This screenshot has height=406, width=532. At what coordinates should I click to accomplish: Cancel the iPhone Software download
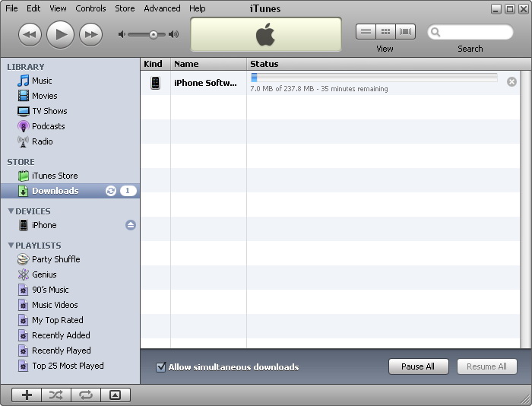point(511,82)
